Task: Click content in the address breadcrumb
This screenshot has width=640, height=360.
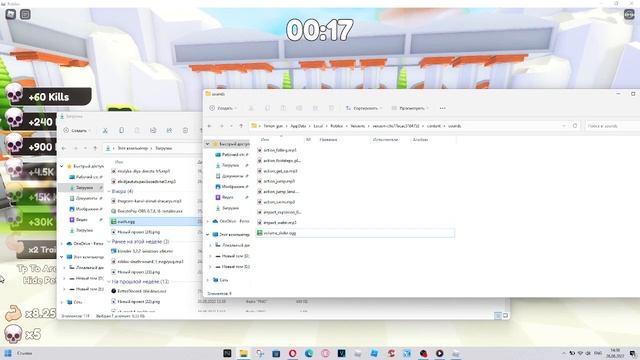Action: click(x=433, y=126)
